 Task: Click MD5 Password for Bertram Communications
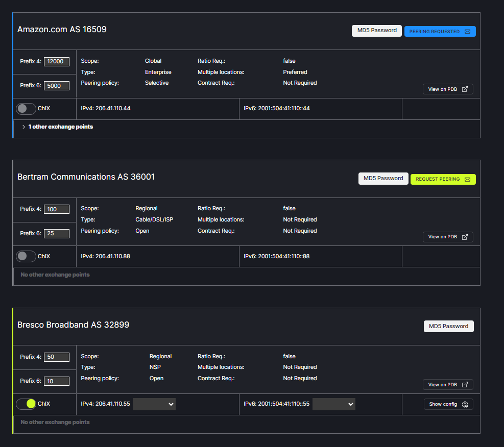(x=383, y=179)
